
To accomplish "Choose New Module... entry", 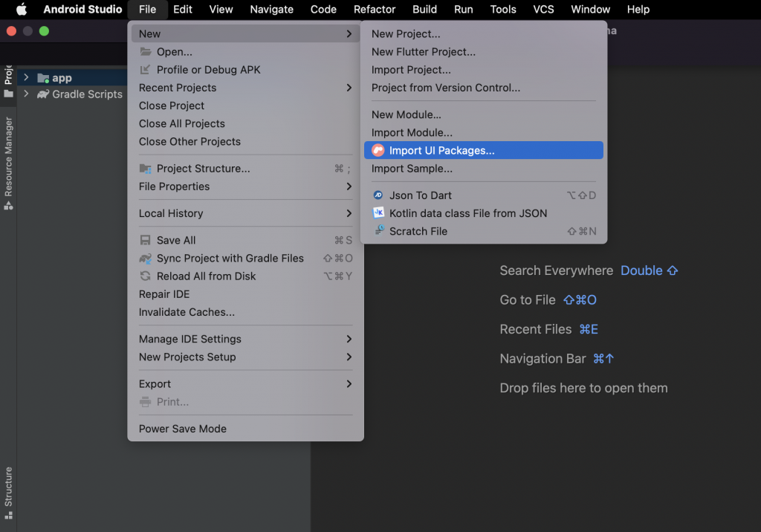I will coord(483,114).
